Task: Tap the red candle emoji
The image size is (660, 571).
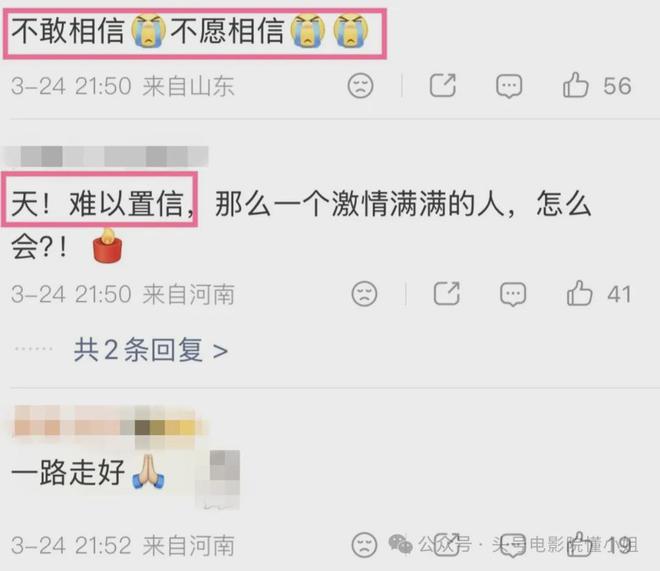Action: pos(107,245)
